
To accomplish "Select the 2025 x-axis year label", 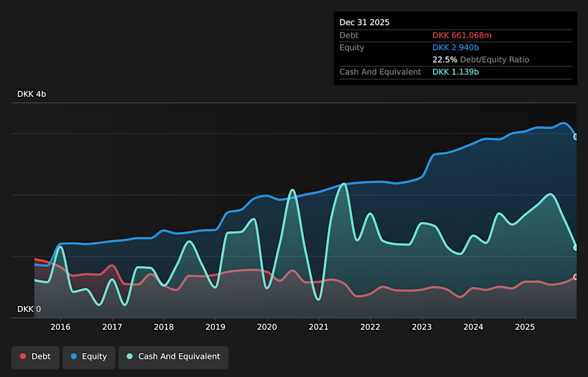I will click(x=525, y=327).
